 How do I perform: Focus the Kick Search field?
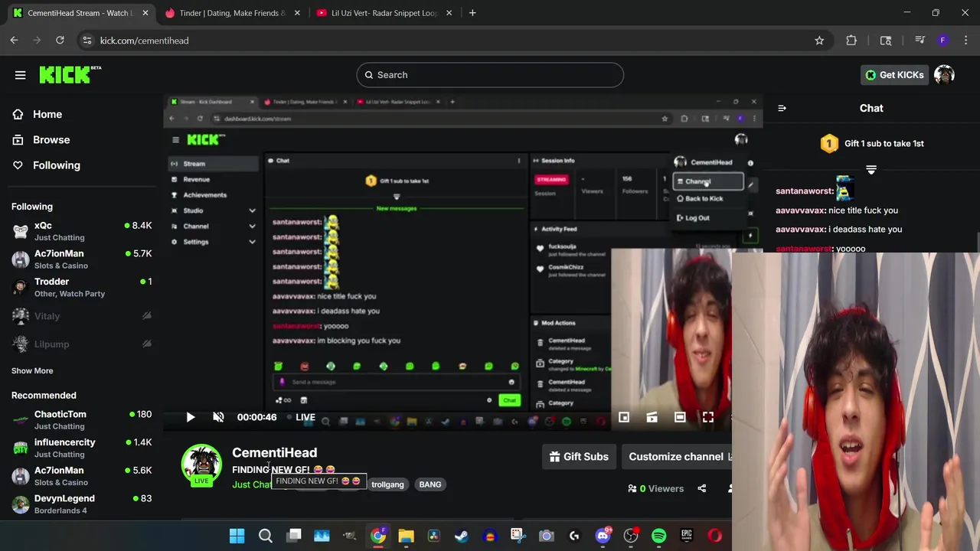click(490, 75)
